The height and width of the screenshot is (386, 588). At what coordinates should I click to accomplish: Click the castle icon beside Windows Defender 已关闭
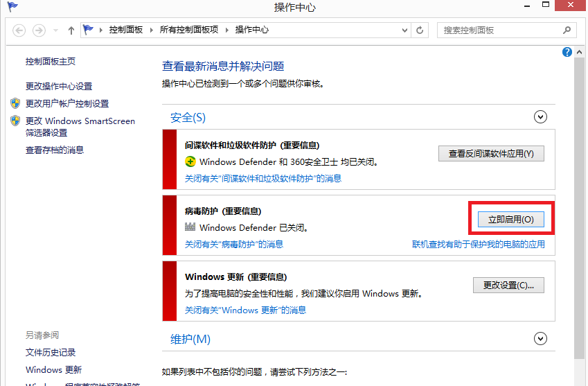pos(190,227)
